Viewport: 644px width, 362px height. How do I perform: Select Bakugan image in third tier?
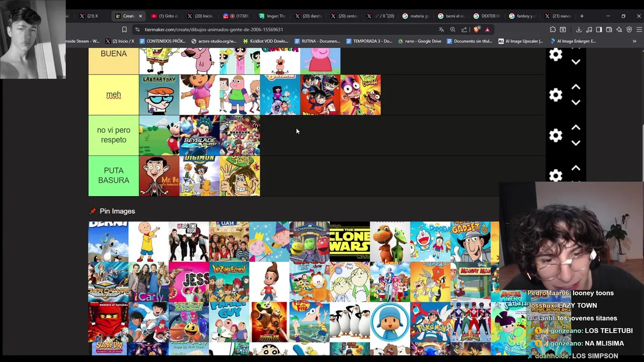click(239, 135)
